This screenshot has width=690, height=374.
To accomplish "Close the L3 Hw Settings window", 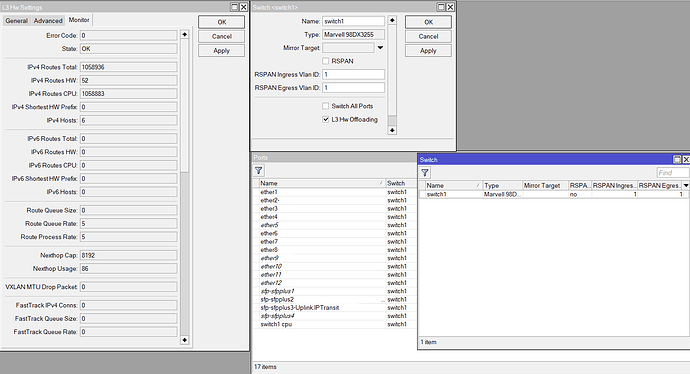I will pos(243,7).
